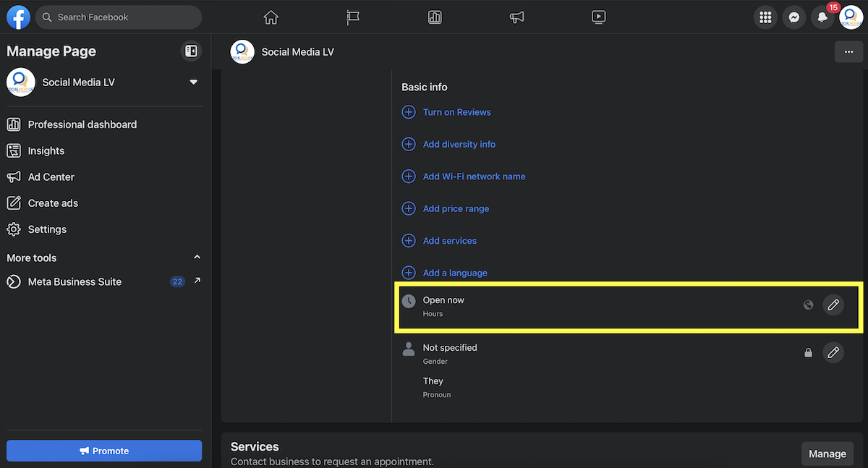
Task: Click the Search Facebook field
Action: 118,17
